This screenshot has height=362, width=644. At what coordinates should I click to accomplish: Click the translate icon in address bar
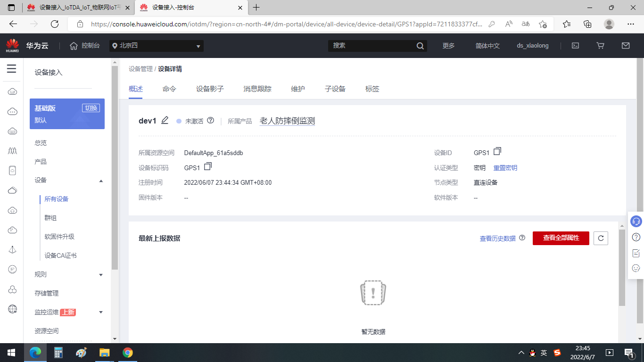coord(526,24)
